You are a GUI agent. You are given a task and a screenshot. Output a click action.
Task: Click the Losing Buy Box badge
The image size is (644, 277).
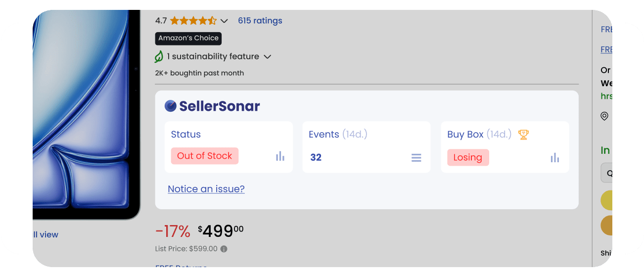(x=468, y=158)
